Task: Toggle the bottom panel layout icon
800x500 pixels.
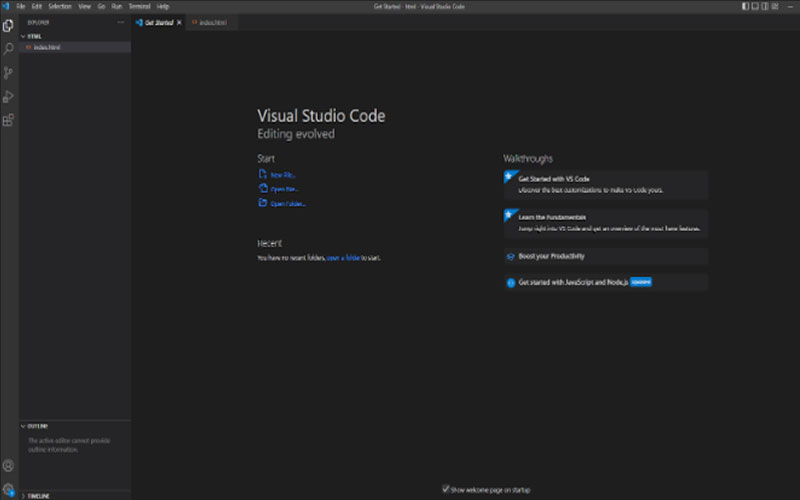Action: [x=755, y=6]
